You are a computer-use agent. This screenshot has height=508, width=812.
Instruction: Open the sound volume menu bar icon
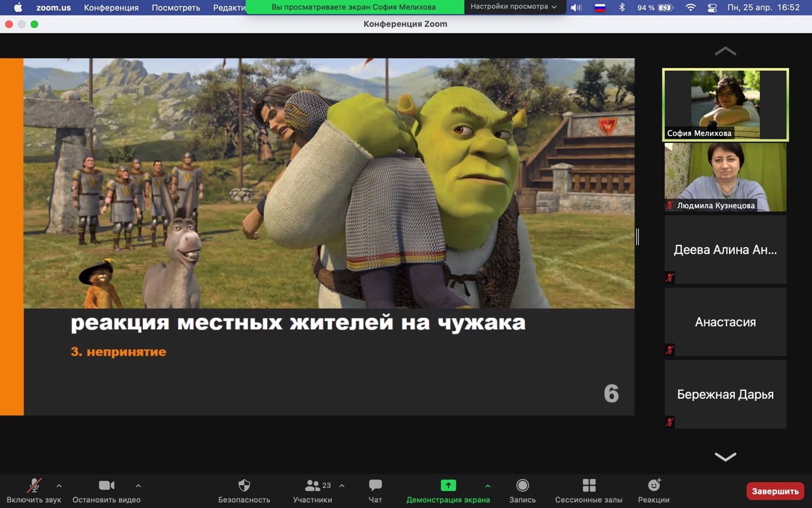(577, 8)
